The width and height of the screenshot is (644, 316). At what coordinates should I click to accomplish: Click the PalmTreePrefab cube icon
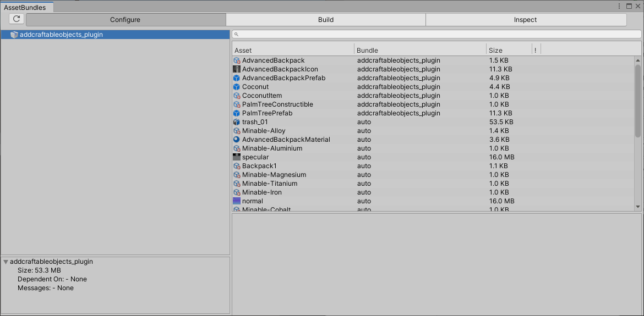(237, 113)
